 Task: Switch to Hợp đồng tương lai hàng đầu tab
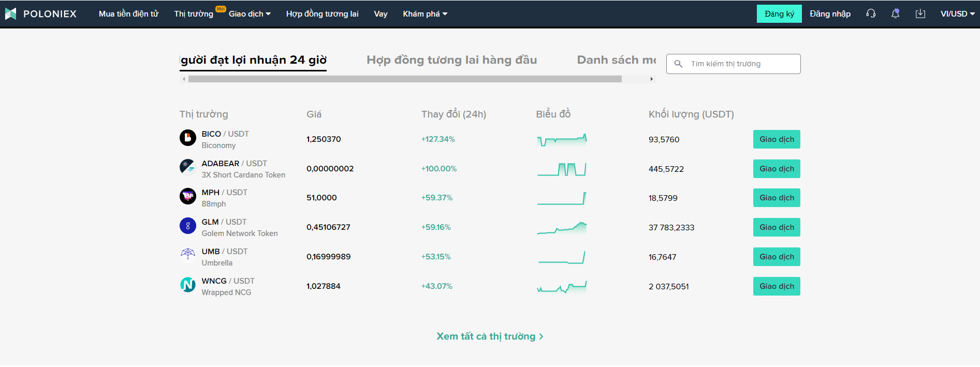coord(451,60)
